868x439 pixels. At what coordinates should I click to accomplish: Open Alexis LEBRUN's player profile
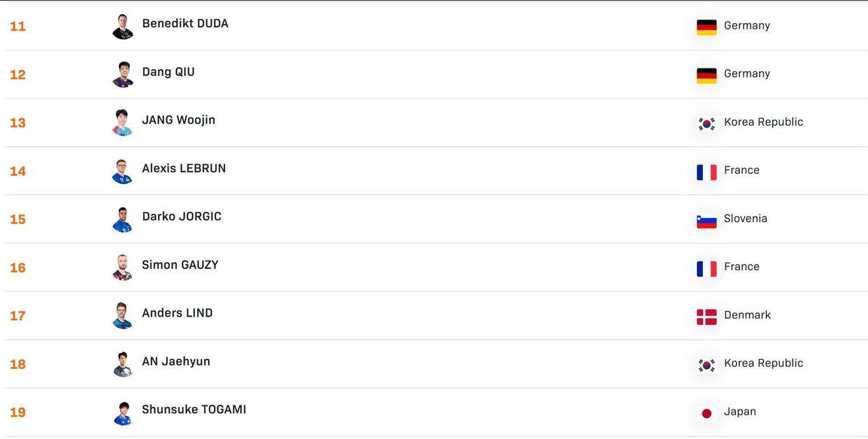pyautogui.click(x=184, y=168)
